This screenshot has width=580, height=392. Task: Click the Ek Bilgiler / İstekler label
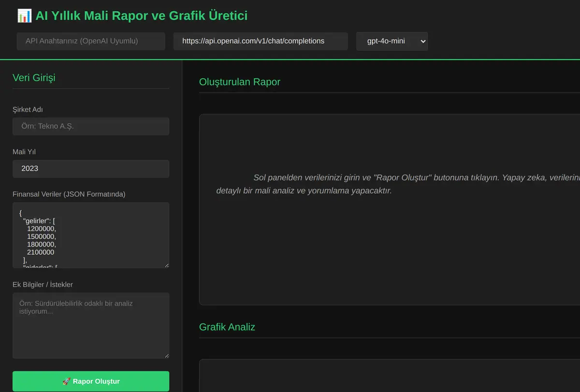43,284
